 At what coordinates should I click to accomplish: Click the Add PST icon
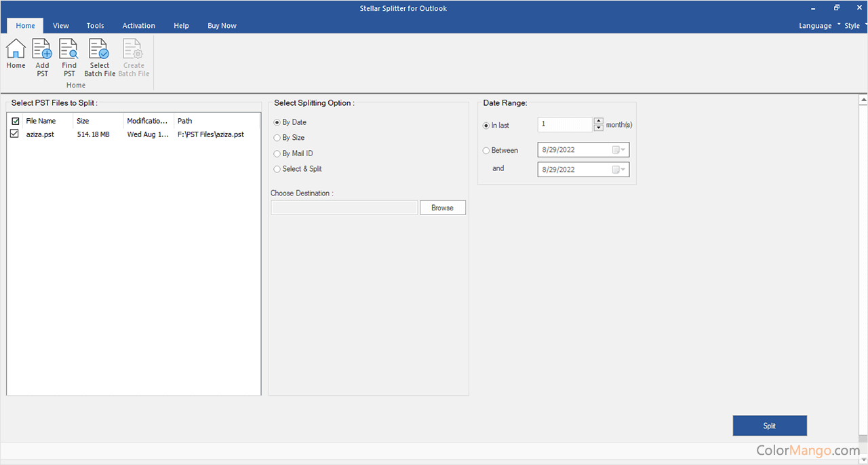click(x=43, y=58)
